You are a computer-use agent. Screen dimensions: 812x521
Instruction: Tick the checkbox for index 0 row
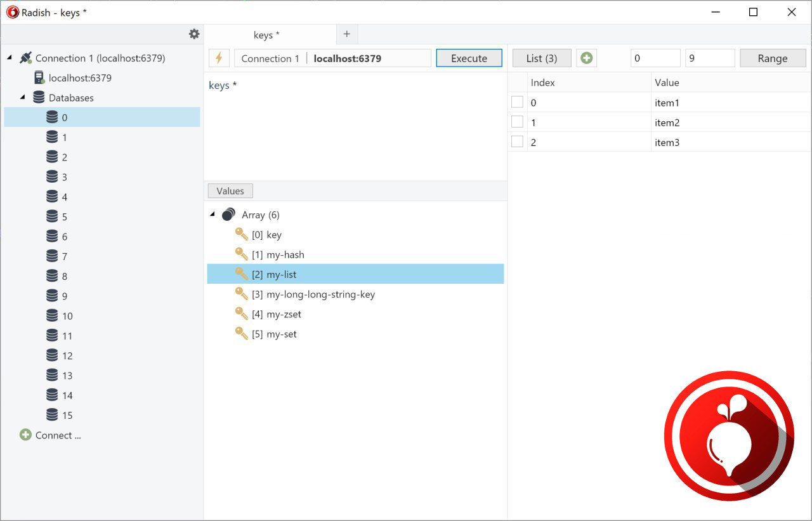pos(517,102)
